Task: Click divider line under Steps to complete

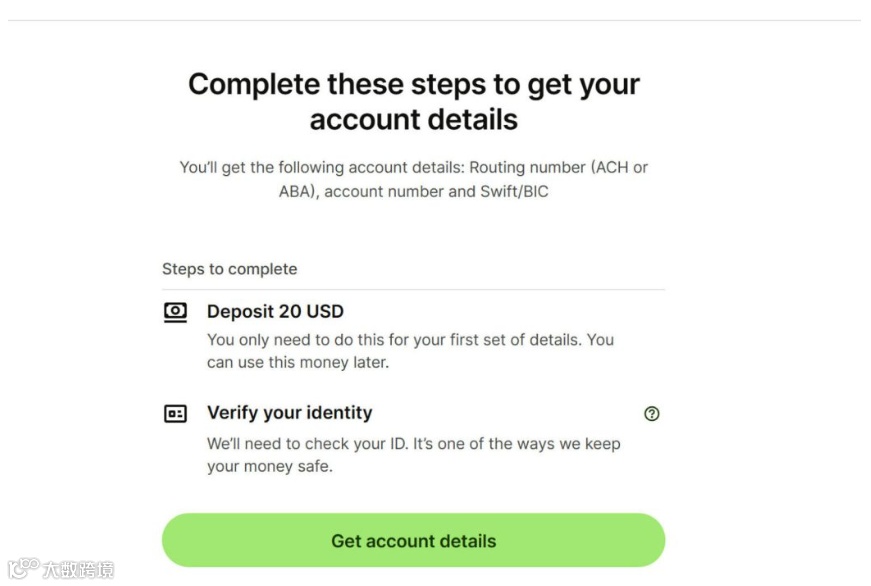Action: pyautogui.click(x=413, y=290)
